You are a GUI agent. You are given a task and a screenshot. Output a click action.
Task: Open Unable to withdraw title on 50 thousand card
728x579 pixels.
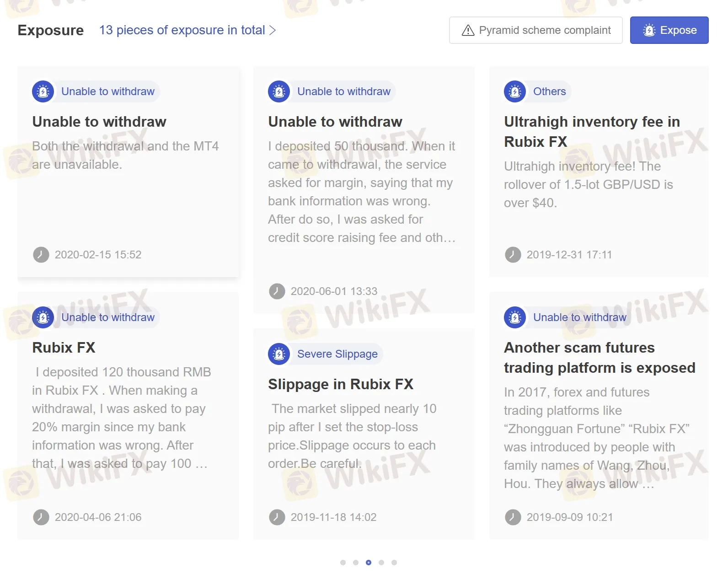[335, 122]
